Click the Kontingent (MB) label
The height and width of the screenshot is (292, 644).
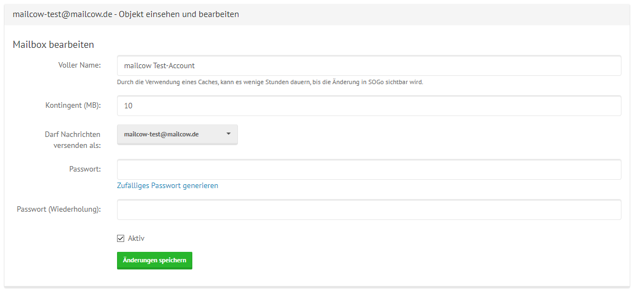(73, 105)
